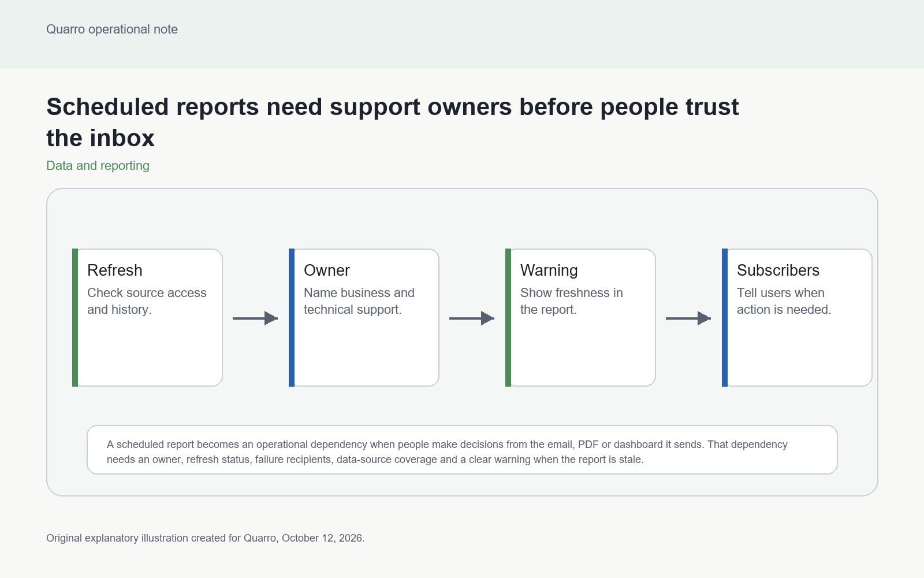Click 'Tell users when action is needed.' text
The image size is (924, 578).
[784, 301]
